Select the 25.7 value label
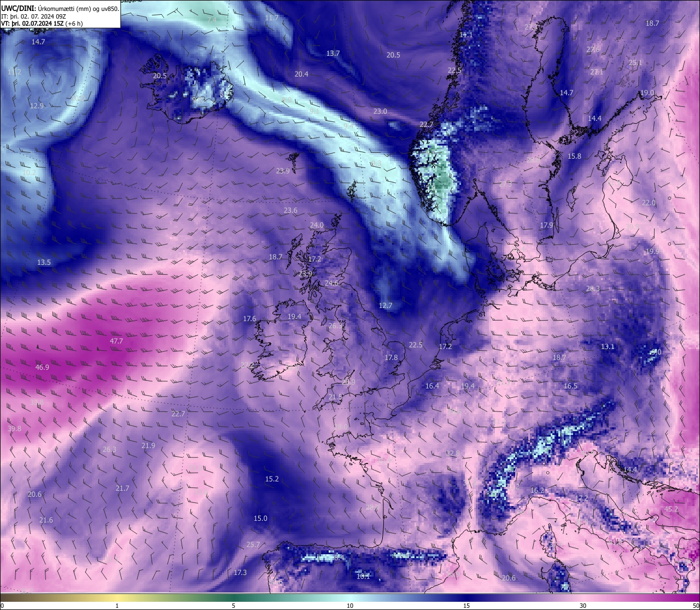The width and height of the screenshot is (700, 610). [253, 544]
